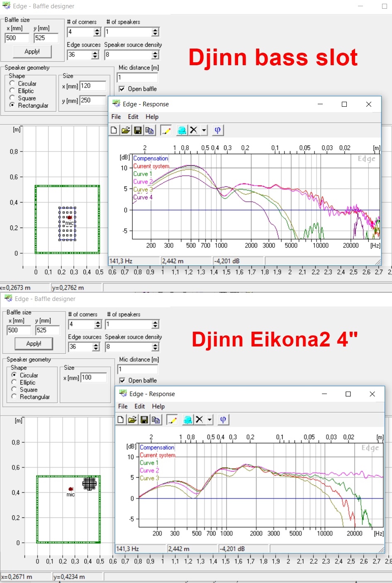Click Save disk icon in bass slot Response window
The image size is (392, 583).
(138, 130)
